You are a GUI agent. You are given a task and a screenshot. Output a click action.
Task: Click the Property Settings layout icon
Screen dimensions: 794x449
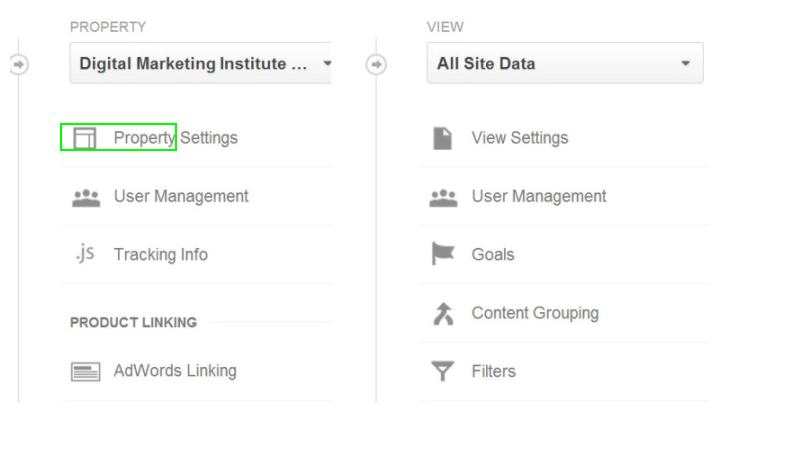click(85, 138)
